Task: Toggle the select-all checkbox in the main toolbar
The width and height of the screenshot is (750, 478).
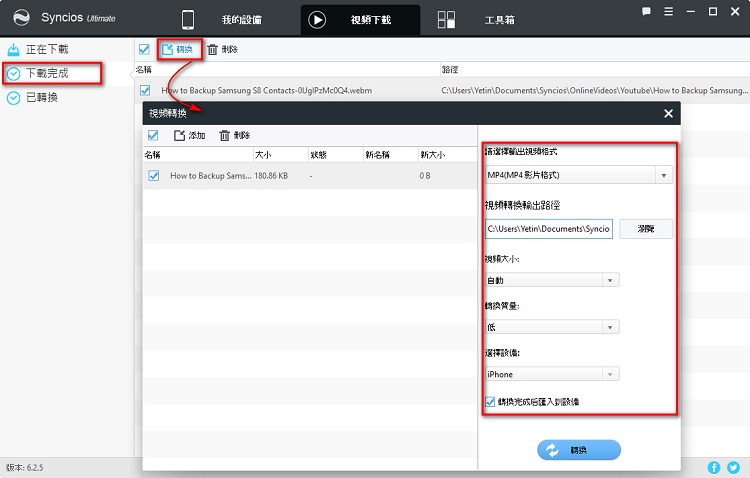Action: tap(144, 49)
